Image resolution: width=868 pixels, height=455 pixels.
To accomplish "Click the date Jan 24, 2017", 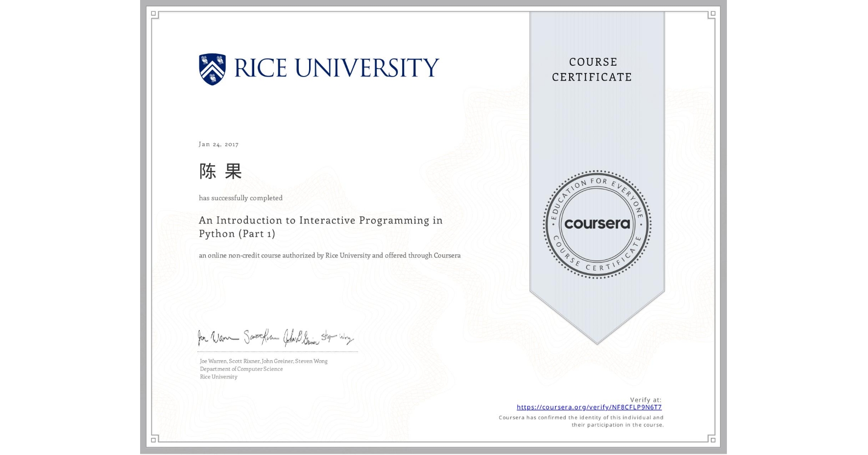I will (x=218, y=144).
